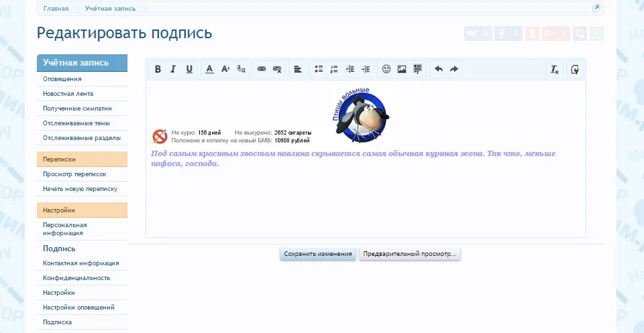Viewport: 644px width, 333px height.
Task: Open Новостная лента in the sidebar
Action: [x=82, y=94]
